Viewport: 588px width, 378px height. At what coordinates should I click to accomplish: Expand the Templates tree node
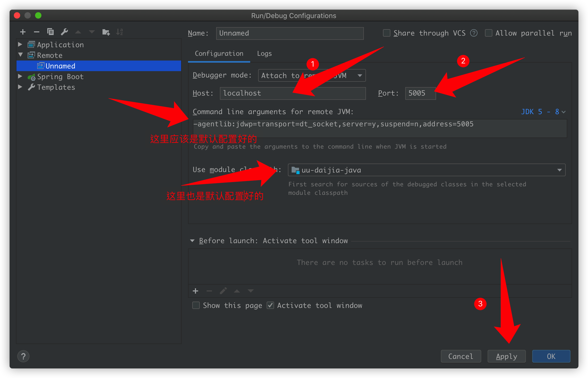[20, 87]
